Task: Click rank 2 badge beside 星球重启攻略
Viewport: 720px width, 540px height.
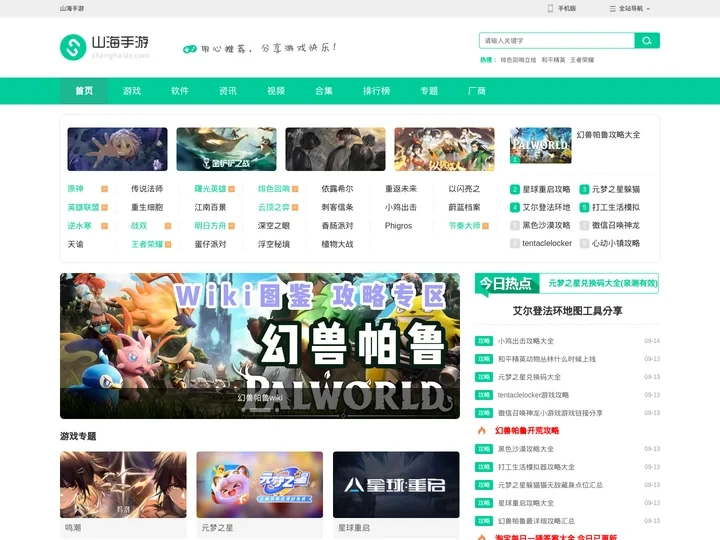Action: [515, 189]
